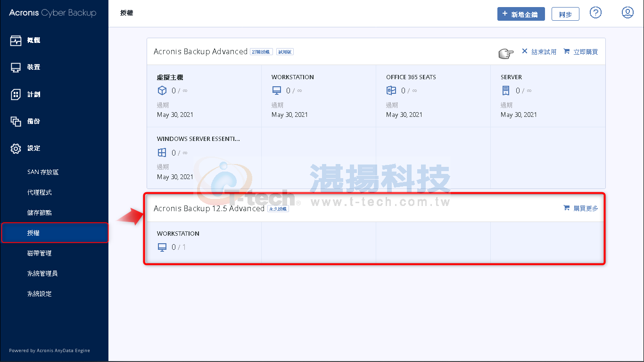
Task: Open the 計劃 plans icon in the sidebar
Action: coord(16,94)
